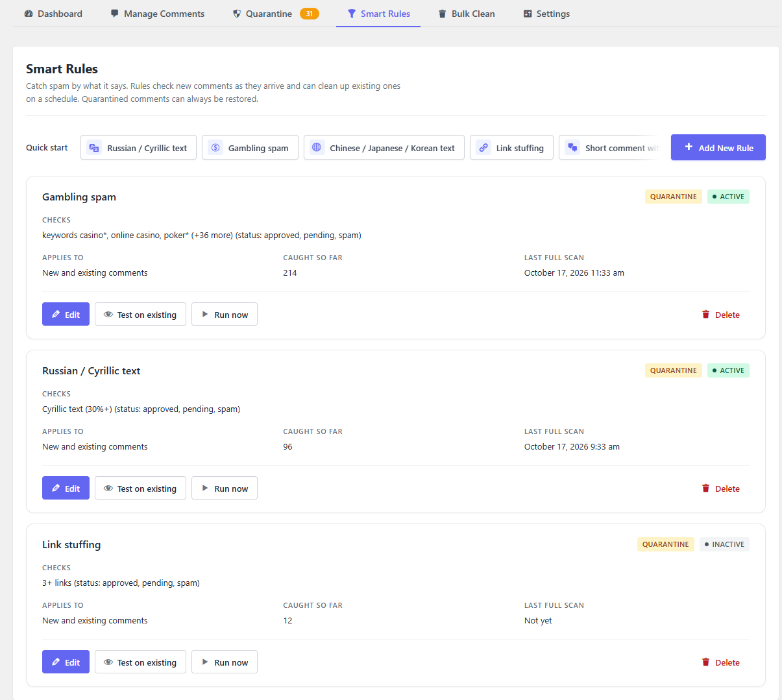The image size is (782, 700).
Task: Open the Settings tab
Action: pyautogui.click(x=546, y=14)
